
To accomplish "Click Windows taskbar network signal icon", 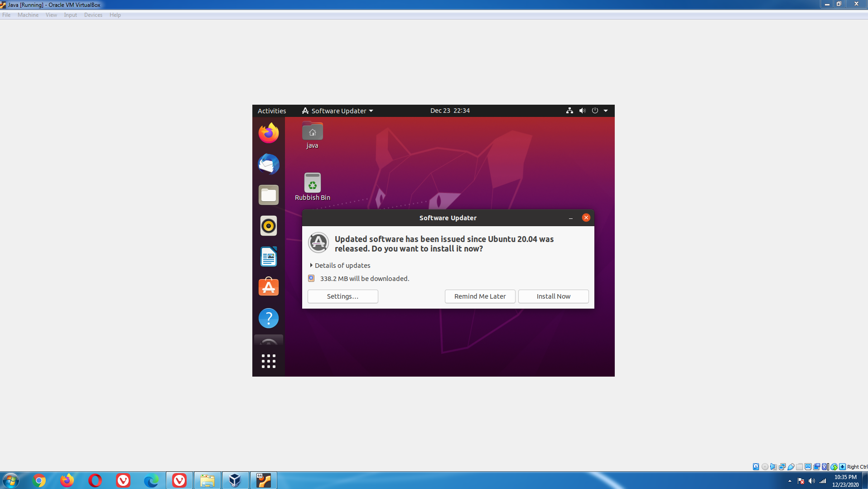I will click(x=823, y=481).
